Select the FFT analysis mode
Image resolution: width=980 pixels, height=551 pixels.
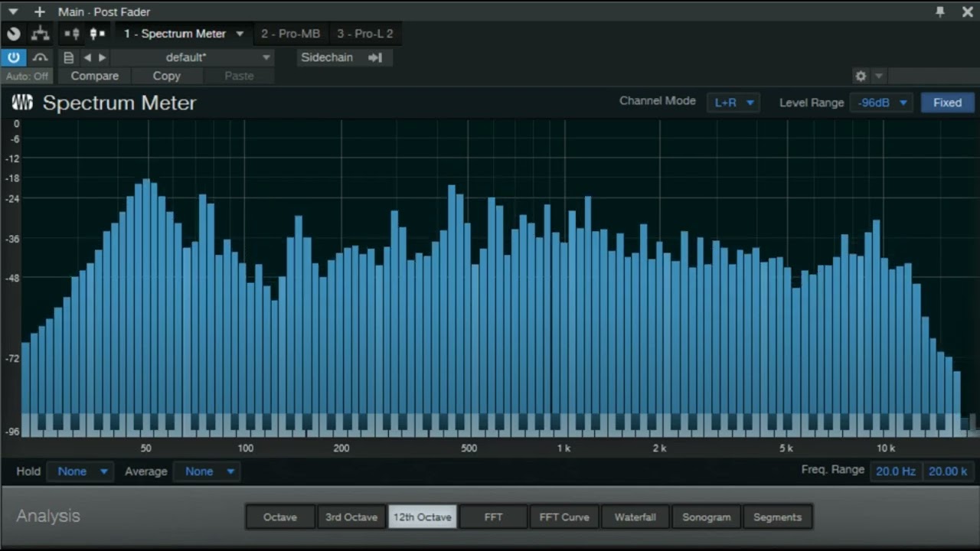(x=494, y=517)
